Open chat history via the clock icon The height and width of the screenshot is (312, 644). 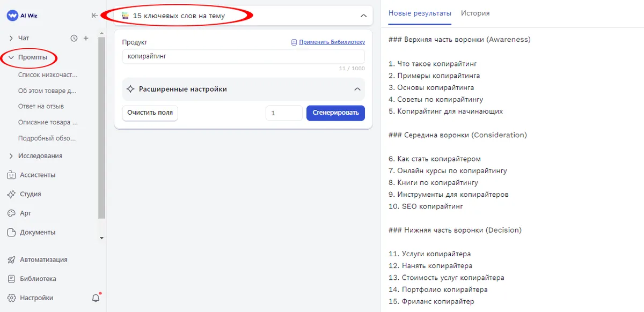tap(74, 38)
